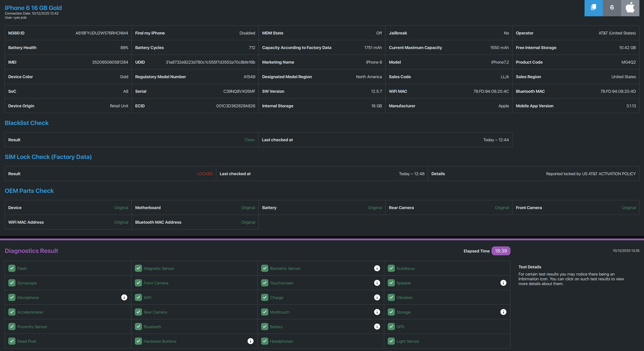
Task: Click the iPhone 6 16 GB Gold title
Action: [x=33, y=8]
